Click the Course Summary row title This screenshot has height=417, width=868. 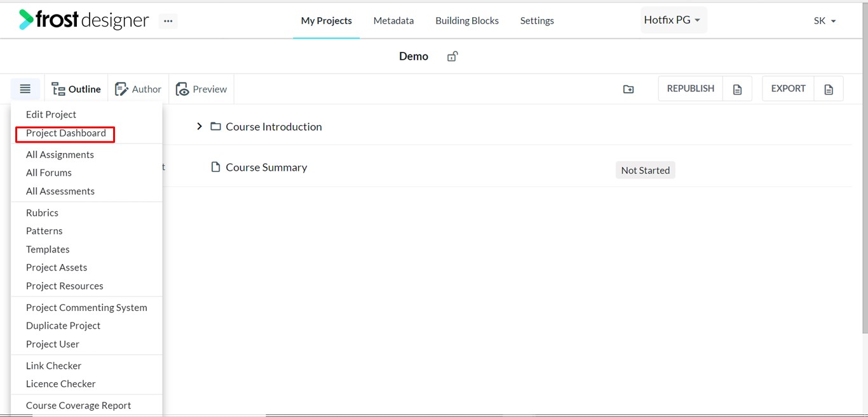coord(266,167)
